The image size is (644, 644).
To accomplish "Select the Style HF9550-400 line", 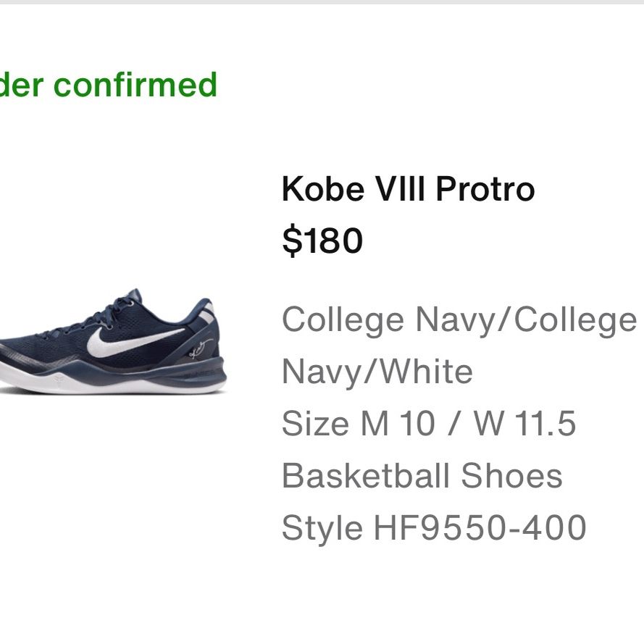I will [434, 528].
